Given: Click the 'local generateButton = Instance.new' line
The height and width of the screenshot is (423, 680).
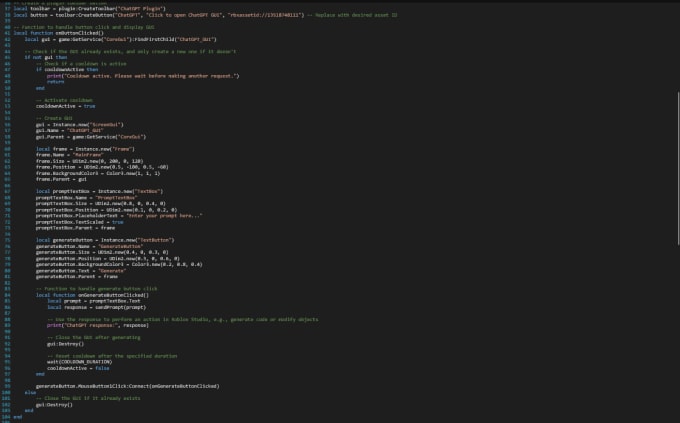Looking at the screenshot, I should pos(105,240).
